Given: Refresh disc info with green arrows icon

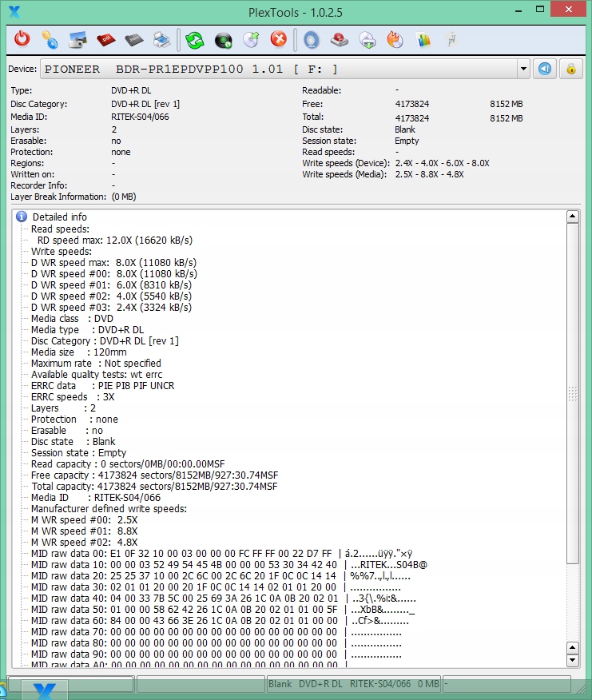Looking at the screenshot, I should tap(194, 39).
